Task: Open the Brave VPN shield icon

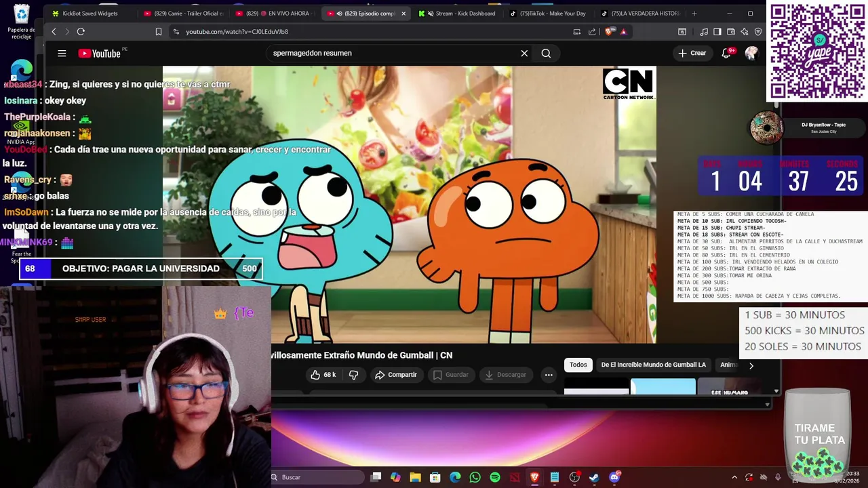Action: coord(758,31)
